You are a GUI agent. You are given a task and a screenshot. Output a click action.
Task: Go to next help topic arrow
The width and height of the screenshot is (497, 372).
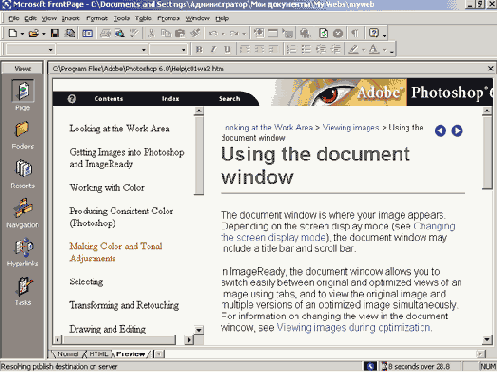coord(457,131)
